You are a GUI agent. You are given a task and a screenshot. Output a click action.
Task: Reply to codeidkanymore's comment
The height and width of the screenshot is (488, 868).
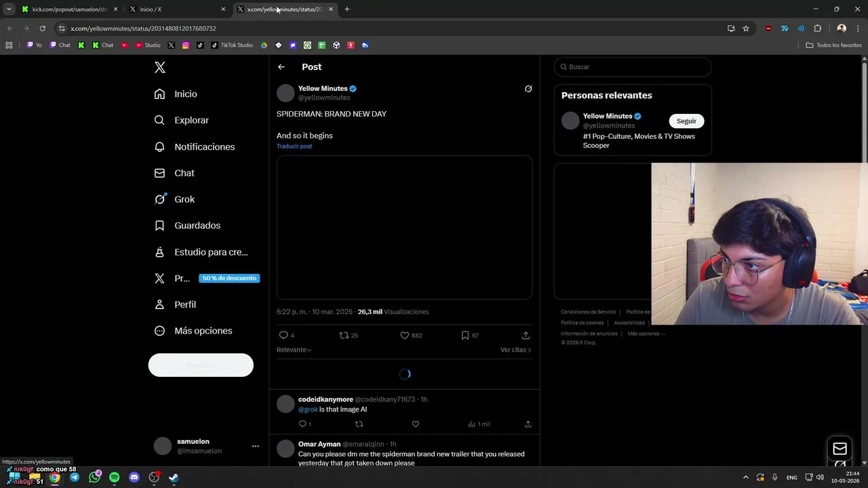(302, 424)
